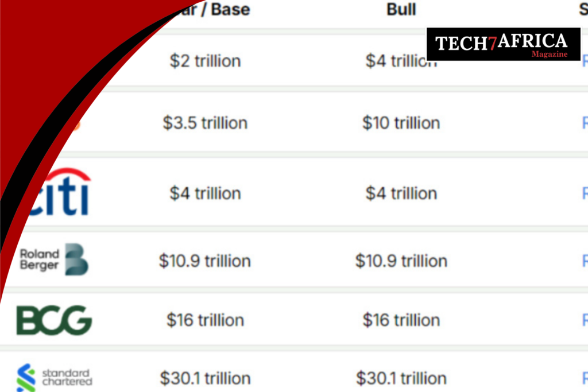This screenshot has width=588, height=392.
Task: Click BCG's base $16 trillion value
Action: point(205,320)
